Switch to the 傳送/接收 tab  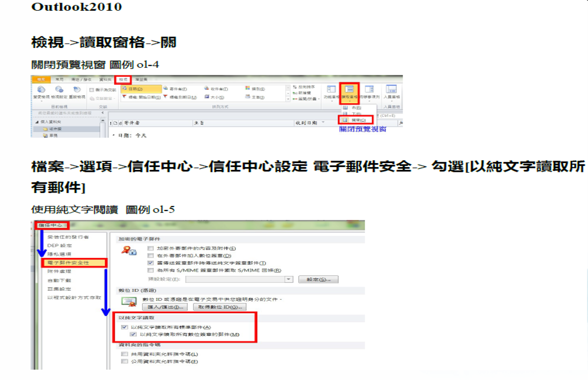click(81, 79)
